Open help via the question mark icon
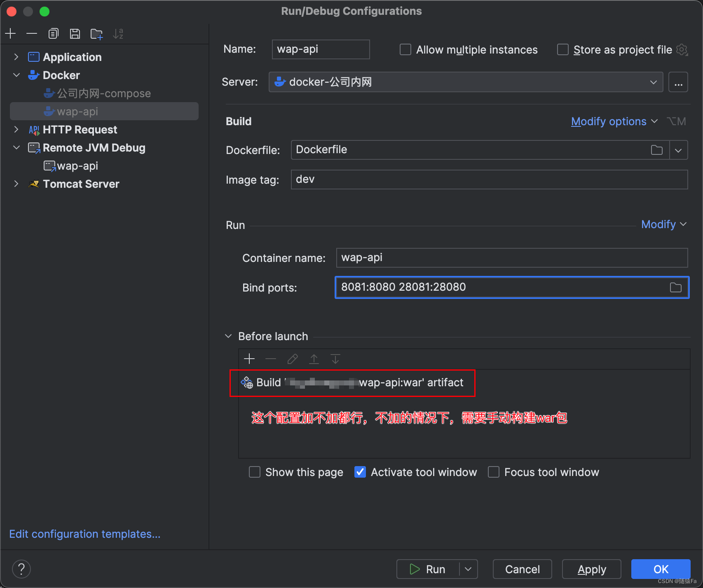Screen dimensions: 703x588 click(x=21, y=569)
